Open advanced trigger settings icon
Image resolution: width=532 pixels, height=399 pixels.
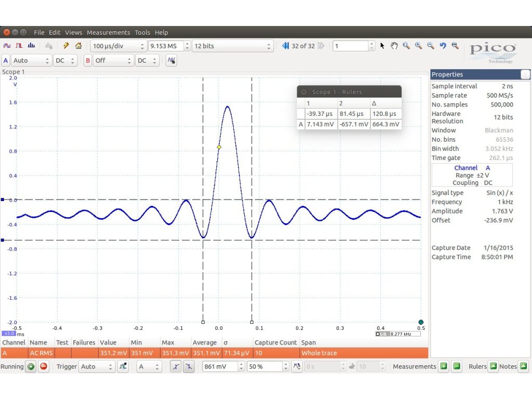(x=123, y=366)
